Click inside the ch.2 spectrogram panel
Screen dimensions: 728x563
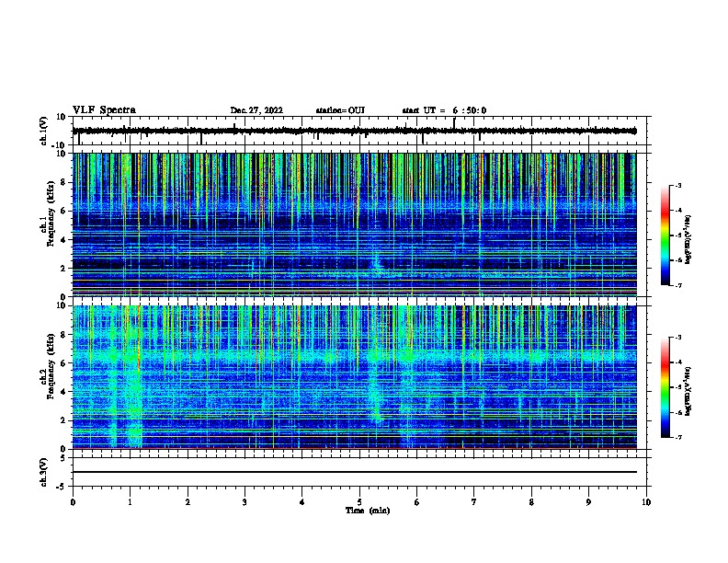[x=355, y=377]
